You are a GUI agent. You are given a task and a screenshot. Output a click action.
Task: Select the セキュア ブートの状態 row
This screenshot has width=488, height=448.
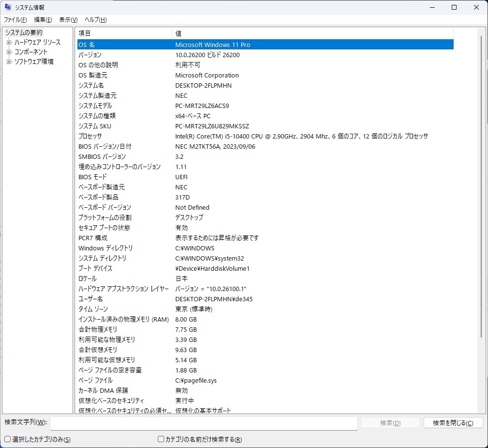(265, 228)
